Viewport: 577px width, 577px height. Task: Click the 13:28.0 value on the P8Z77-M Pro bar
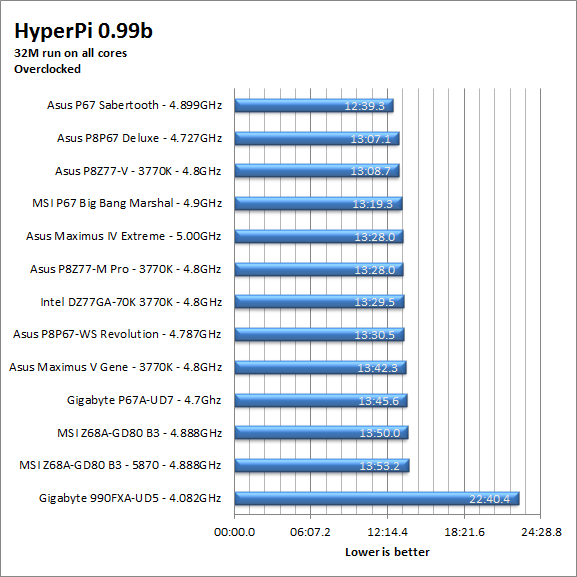click(x=375, y=270)
